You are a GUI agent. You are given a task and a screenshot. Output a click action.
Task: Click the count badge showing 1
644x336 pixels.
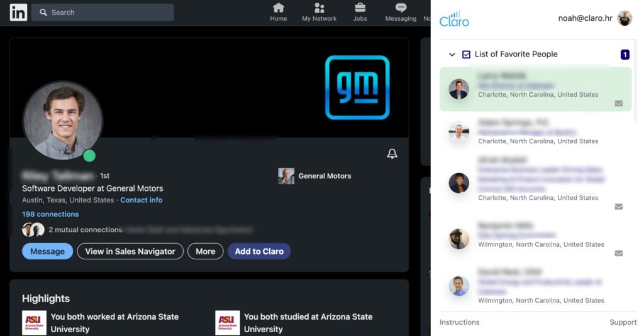pos(625,54)
